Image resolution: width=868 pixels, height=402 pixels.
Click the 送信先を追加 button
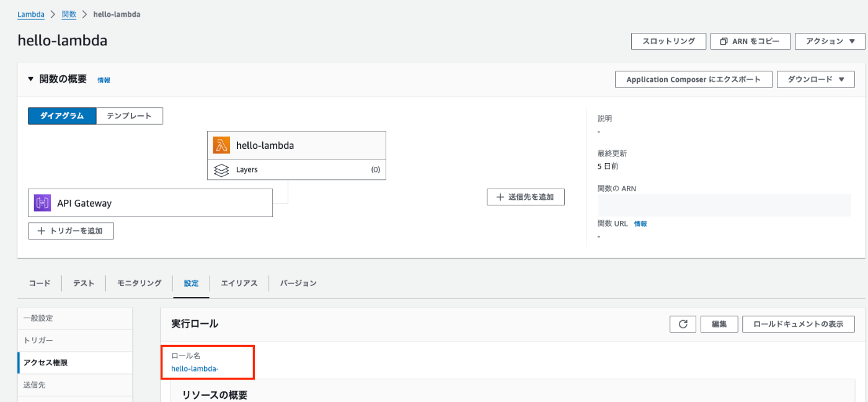coord(526,197)
